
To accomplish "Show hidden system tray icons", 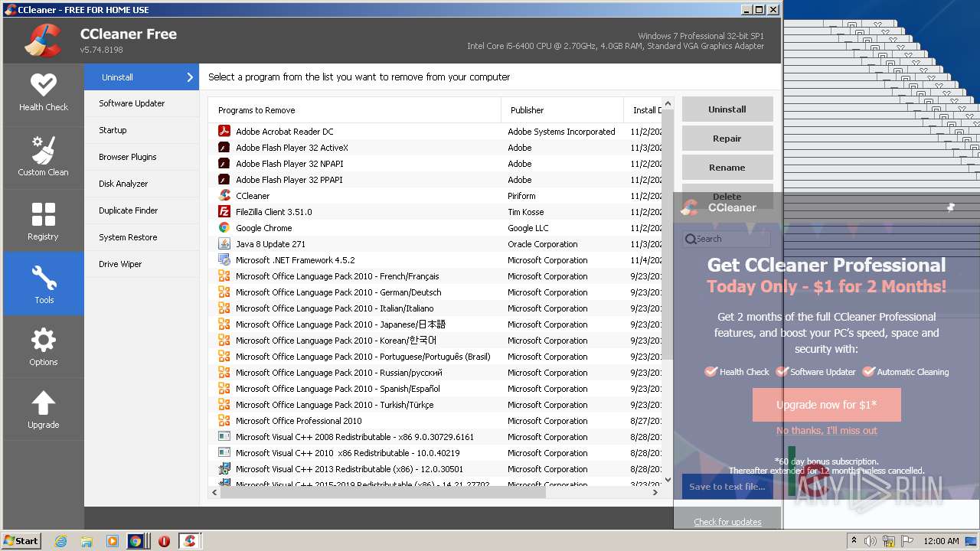I will [854, 540].
